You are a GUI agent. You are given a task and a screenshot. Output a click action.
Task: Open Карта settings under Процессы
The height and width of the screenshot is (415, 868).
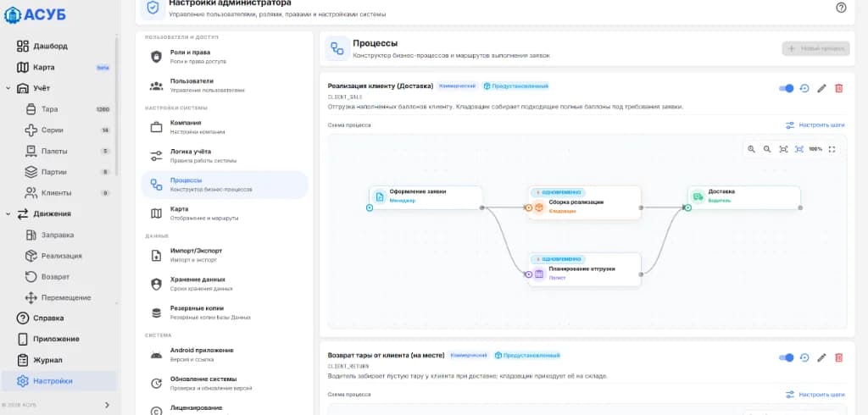(x=225, y=213)
